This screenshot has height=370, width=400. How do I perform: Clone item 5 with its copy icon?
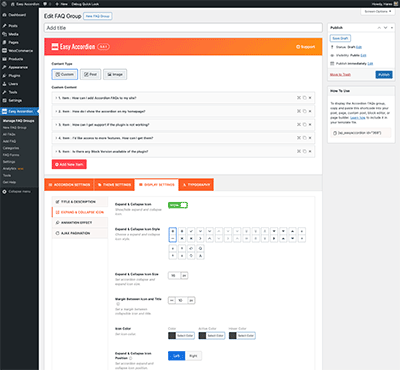pyautogui.click(x=304, y=151)
